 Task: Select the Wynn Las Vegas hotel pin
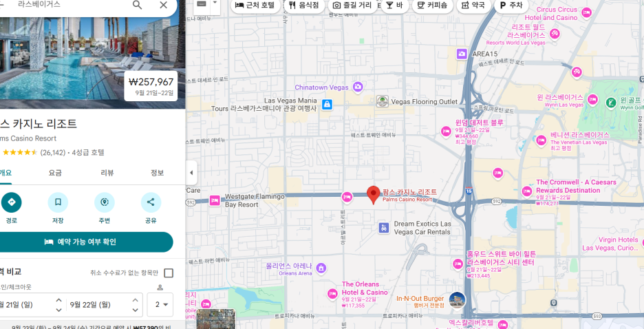coord(592,99)
